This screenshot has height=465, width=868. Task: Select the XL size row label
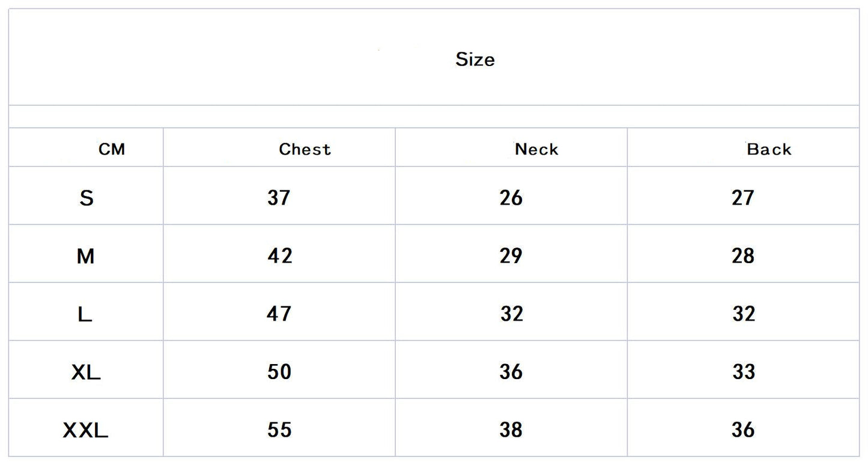pos(86,372)
